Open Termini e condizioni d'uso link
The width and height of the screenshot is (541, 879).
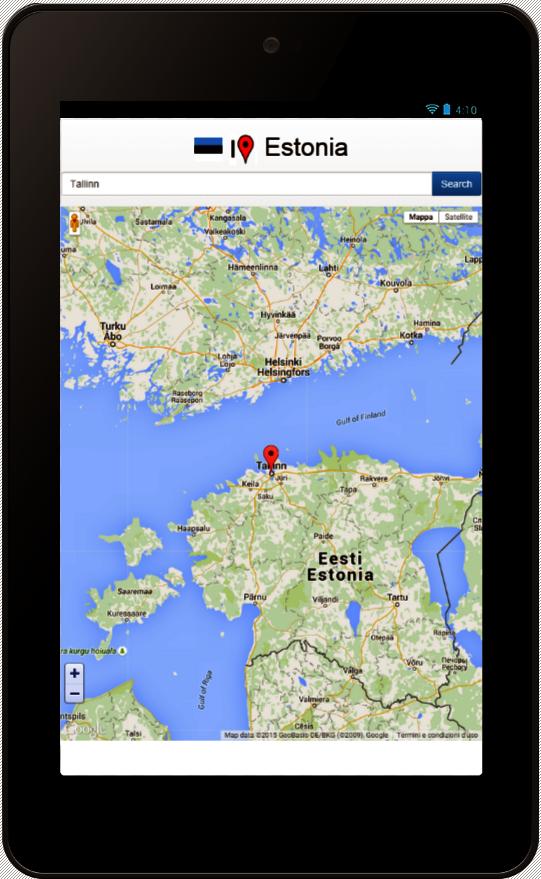tap(437, 735)
